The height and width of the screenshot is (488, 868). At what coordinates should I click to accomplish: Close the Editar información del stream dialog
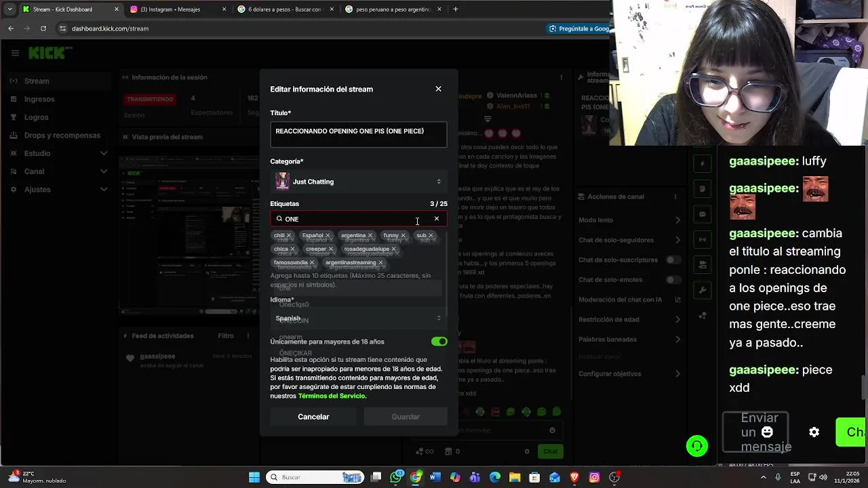click(438, 89)
